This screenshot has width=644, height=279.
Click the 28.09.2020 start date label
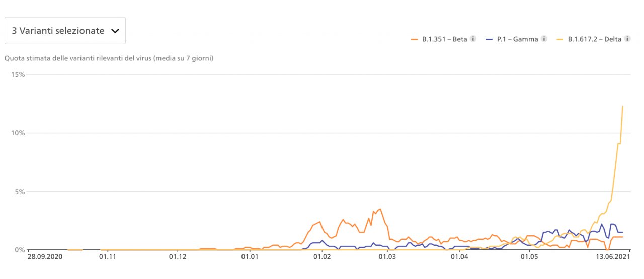44,257
